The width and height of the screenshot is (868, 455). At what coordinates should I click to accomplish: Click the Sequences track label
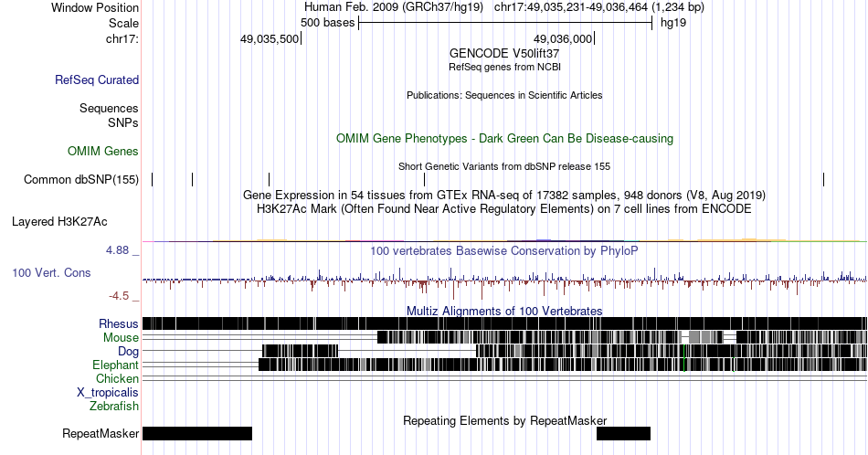[109, 108]
